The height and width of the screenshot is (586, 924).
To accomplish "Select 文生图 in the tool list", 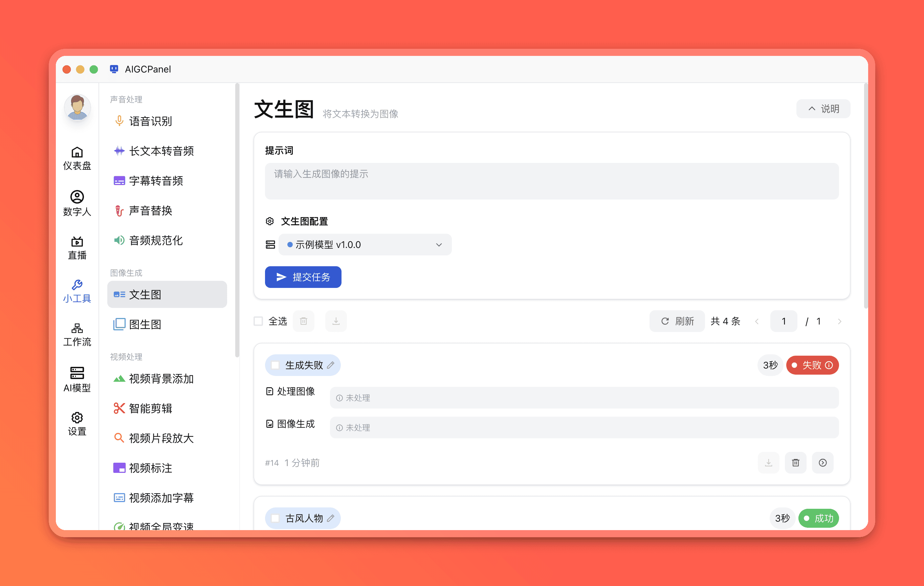I will [167, 295].
